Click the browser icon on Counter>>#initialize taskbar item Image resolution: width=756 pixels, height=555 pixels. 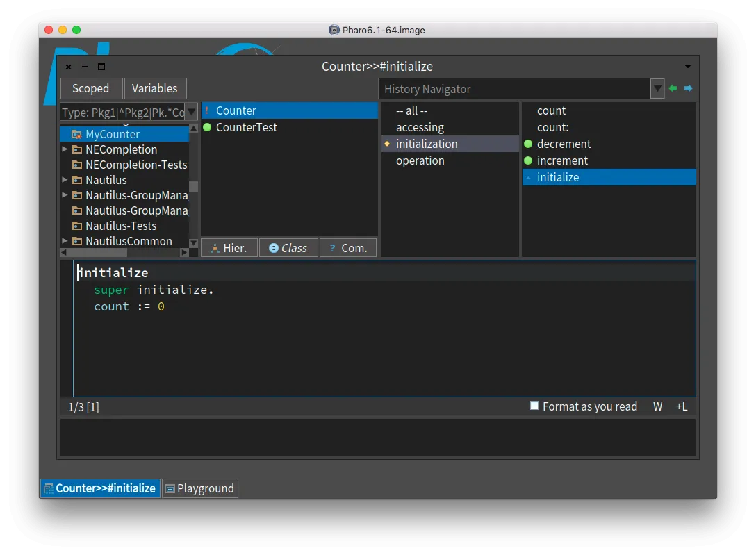coord(48,488)
